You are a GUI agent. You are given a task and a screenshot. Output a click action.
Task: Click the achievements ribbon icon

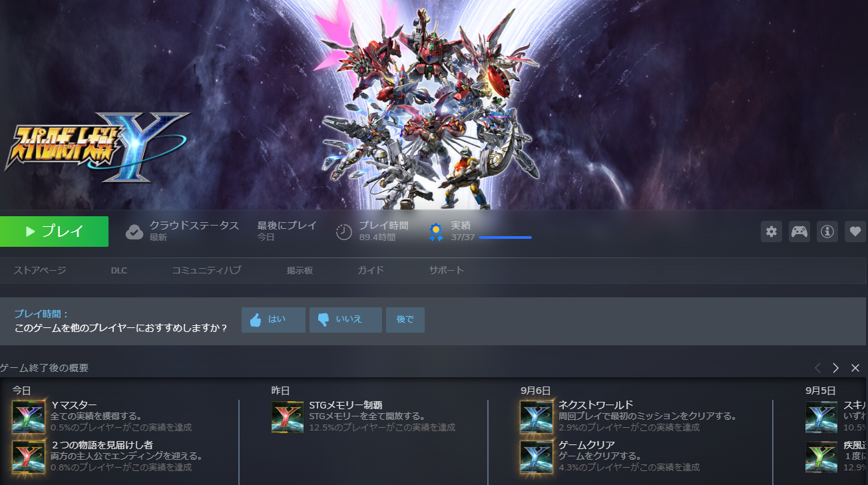[436, 232]
